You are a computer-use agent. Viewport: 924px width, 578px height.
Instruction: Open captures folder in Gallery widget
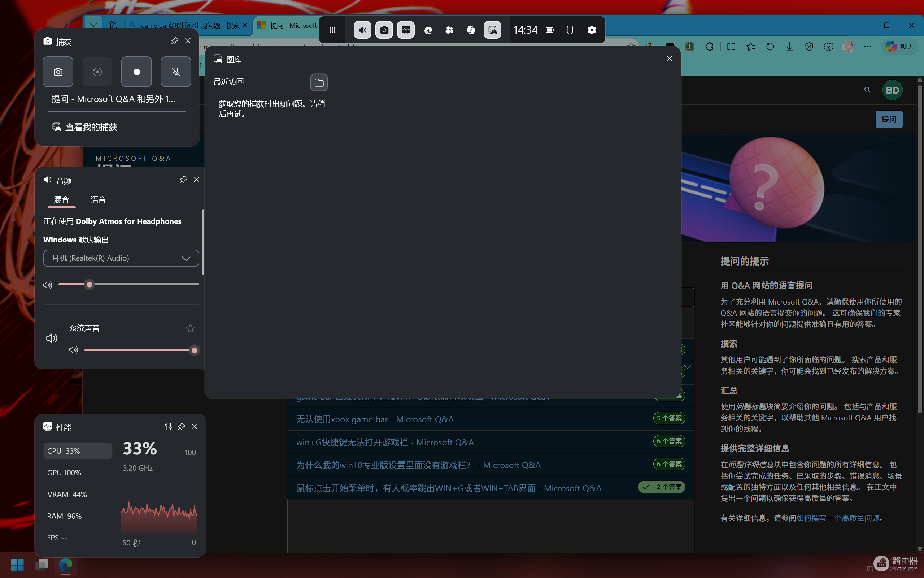319,83
